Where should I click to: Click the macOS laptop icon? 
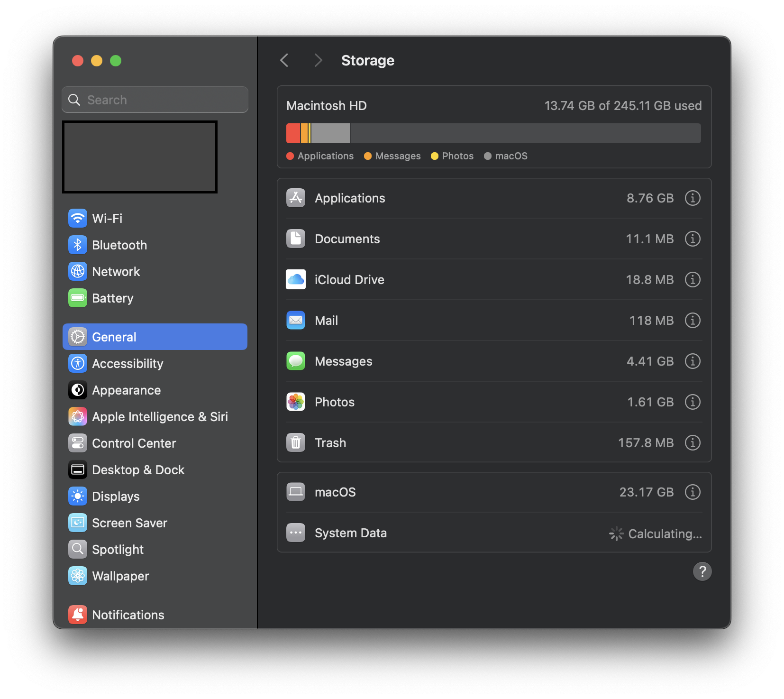(296, 492)
